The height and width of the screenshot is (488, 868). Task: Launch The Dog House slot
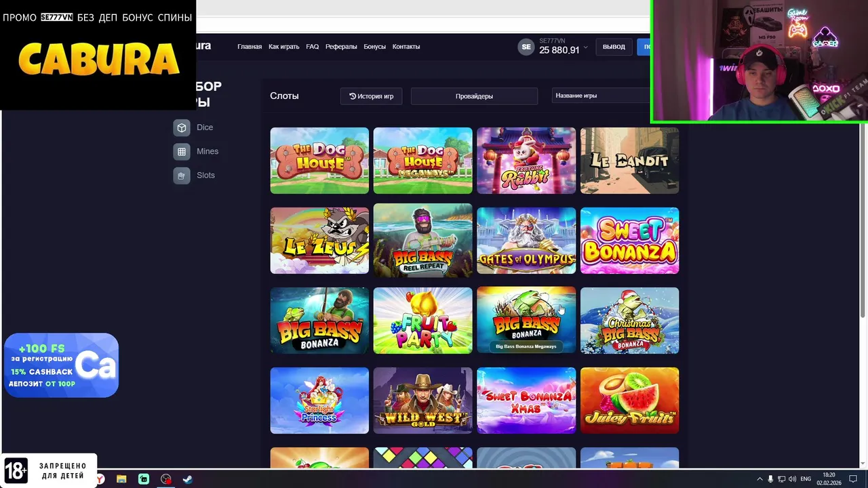coord(319,161)
